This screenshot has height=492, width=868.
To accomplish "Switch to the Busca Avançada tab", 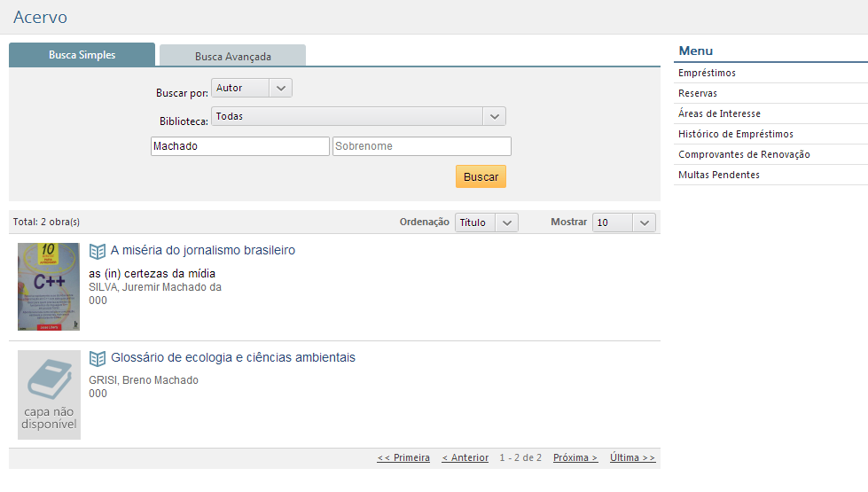I will tap(232, 56).
